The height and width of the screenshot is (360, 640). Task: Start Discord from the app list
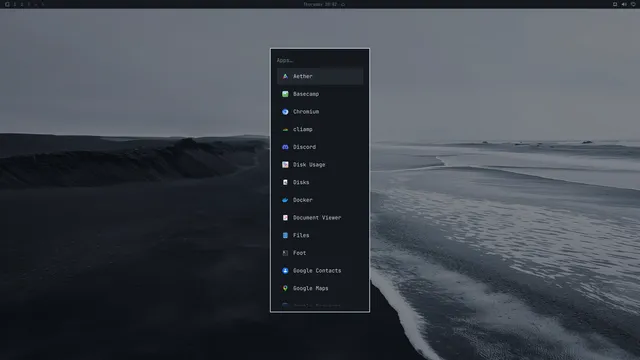click(320, 147)
